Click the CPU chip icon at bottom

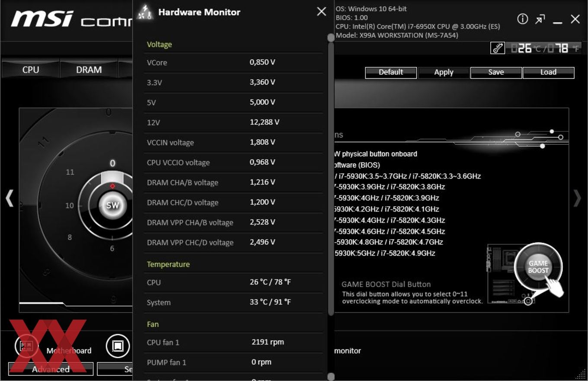pyautogui.click(x=118, y=346)
